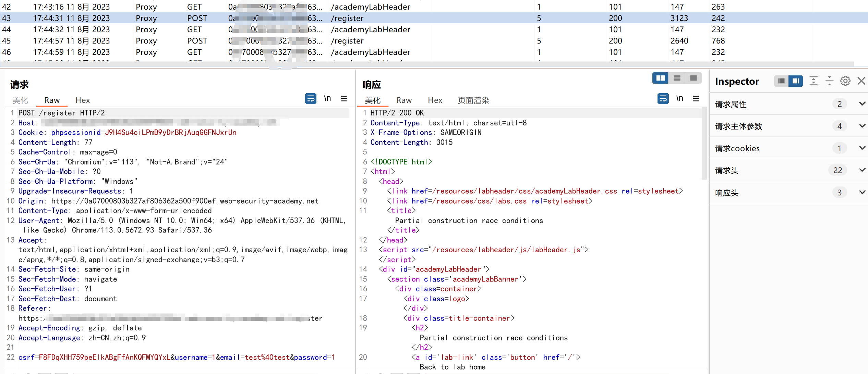Expand the 请求属性 section
This screenshot has height=374, width=868.
(862, 104)
